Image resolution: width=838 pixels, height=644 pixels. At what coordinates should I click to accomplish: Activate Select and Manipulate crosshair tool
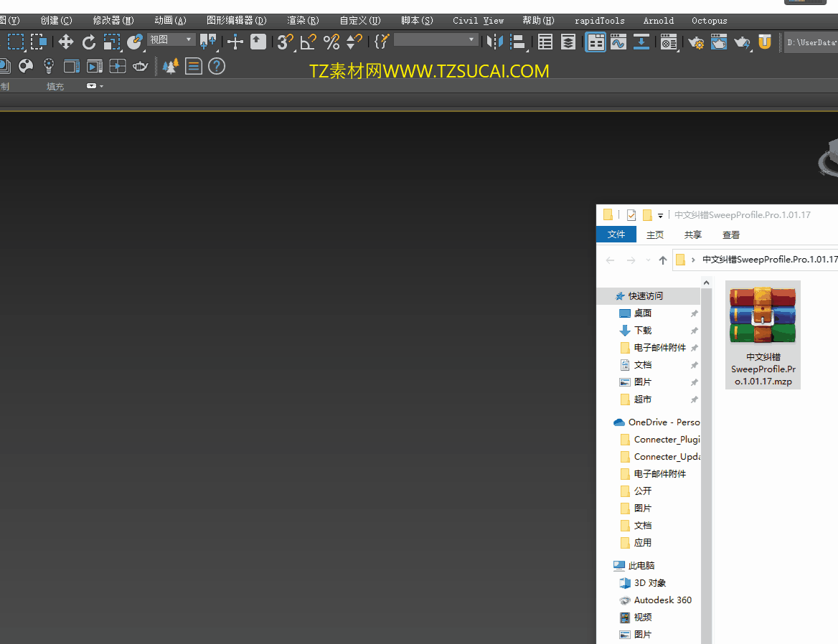coord(235,42)
